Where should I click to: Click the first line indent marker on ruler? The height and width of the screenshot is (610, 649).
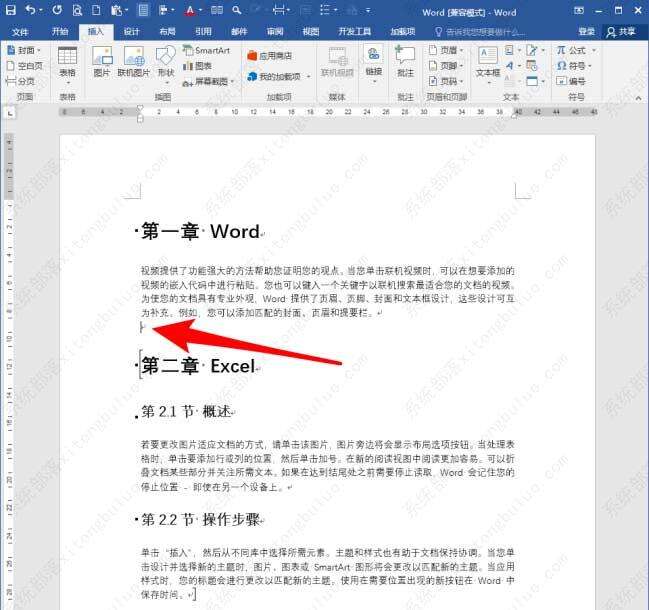[x=140, y=108]
